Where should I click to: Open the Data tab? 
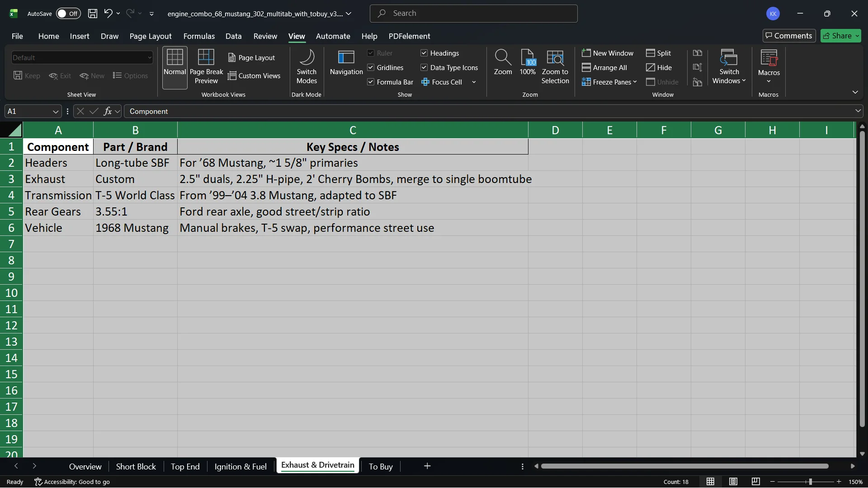[234, 36]
